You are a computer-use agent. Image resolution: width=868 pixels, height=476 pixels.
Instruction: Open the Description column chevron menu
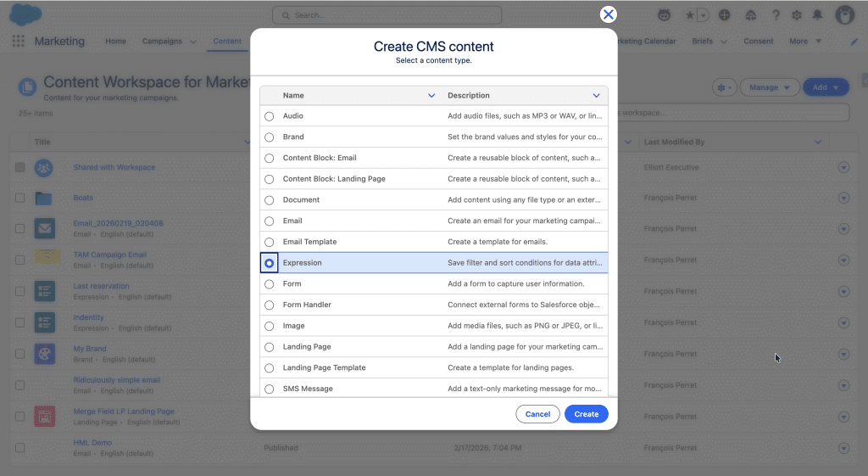(596, 96)
